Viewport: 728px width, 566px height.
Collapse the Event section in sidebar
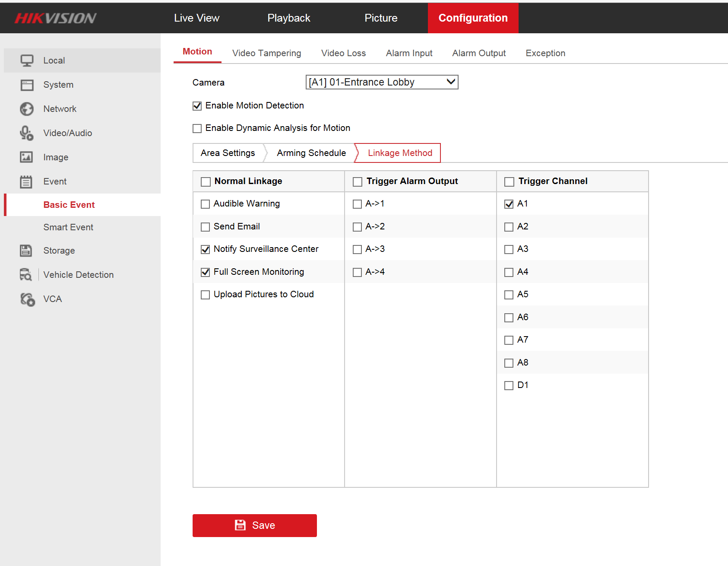55,181
